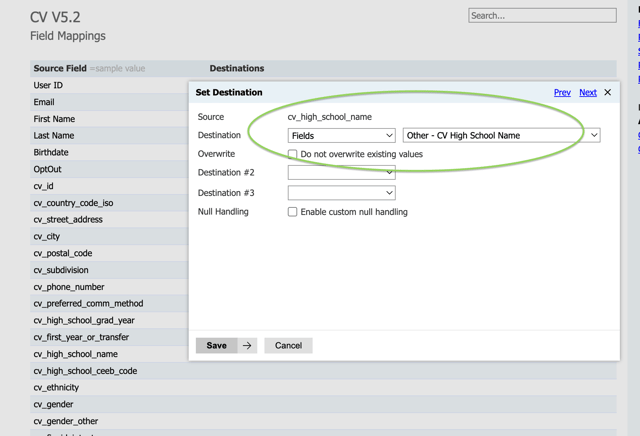Image resolution: width=640 pixels, height=436 pixels.
Task: Select the cv_high_school_ceeb_code row
Action: pos(85,371)
